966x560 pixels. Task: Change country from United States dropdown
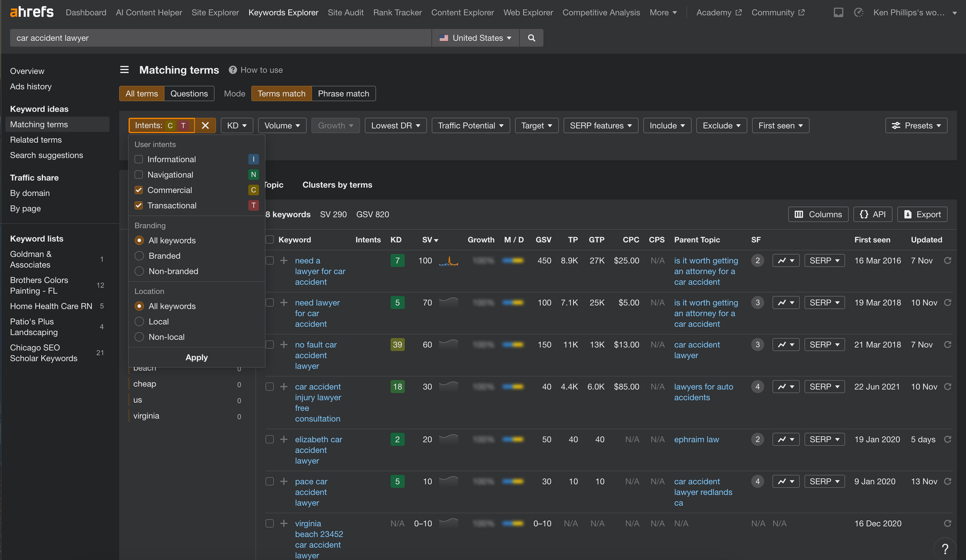(x=475, y=38)
